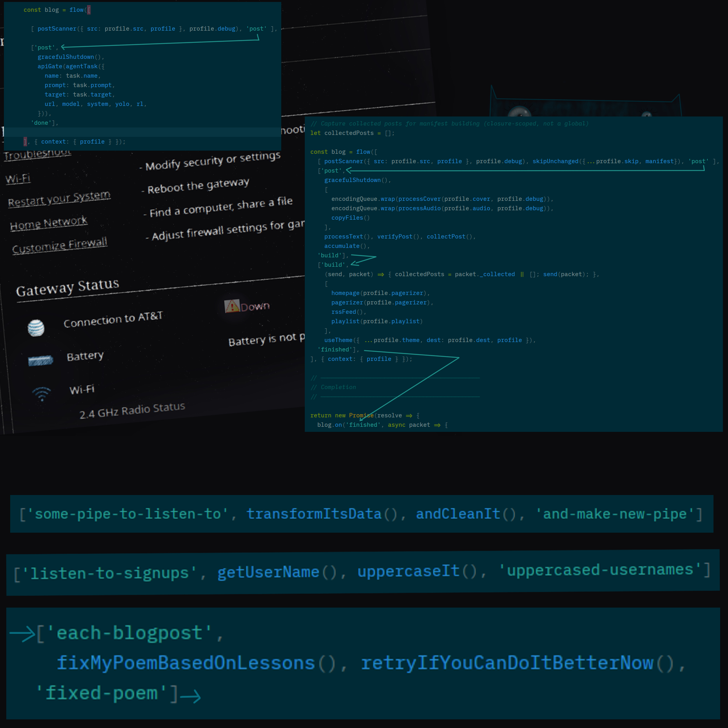Click the AT&T globe icon
The height and width of the screenshot is (728, 728).
36,328
